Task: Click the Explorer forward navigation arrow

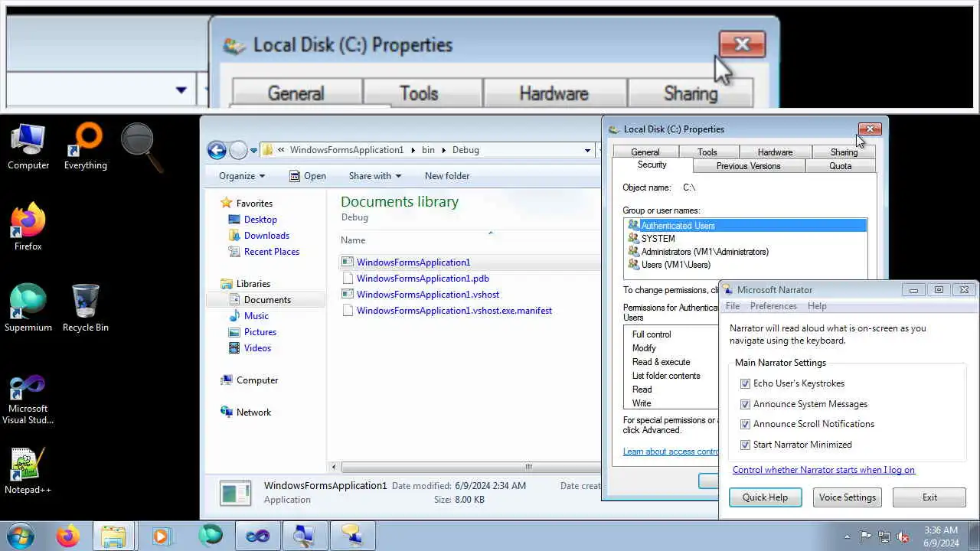Action: pyautogui.click(x=238, y=151)
